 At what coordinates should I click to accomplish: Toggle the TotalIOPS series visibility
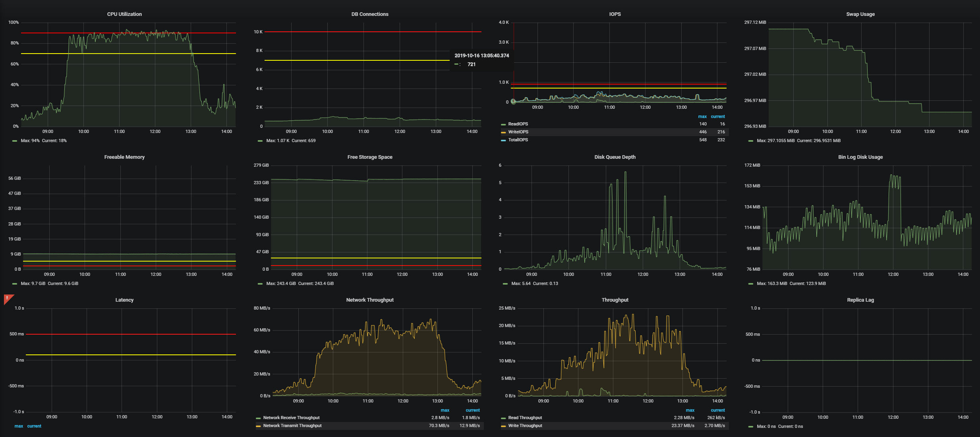click(x=518, y=140)
